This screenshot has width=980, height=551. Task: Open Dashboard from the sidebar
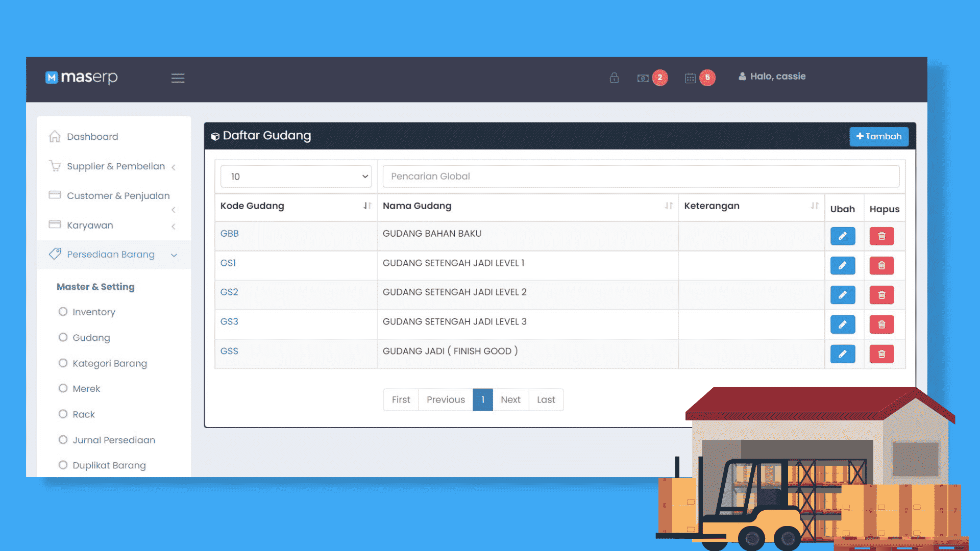pyautogui.click(x=92, y=137)
